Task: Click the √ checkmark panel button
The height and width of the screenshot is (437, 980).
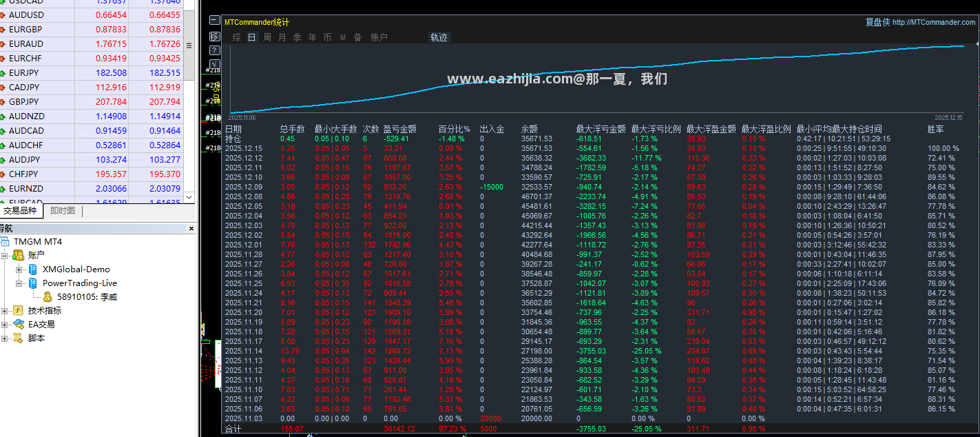Action: click(215, 64)
